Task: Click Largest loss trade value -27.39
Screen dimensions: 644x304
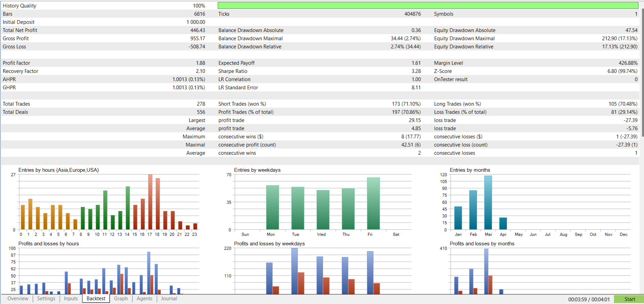Action: pos(631,120)
